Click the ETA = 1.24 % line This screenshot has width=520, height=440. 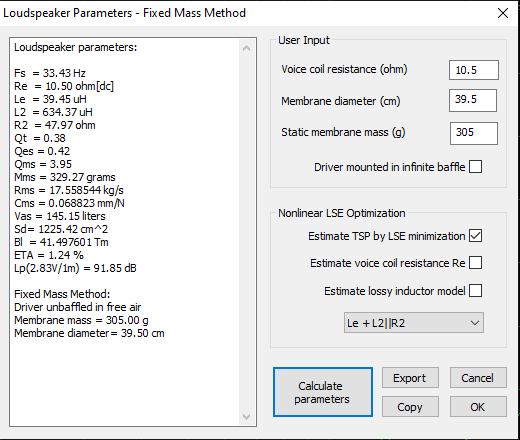pyautogui.click(x=49, y=255)
